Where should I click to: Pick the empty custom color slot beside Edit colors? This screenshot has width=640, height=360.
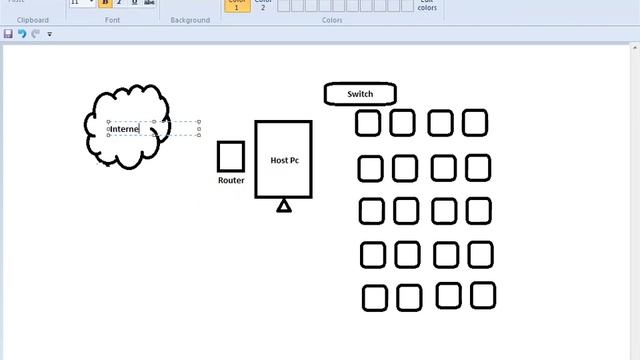click(407, 6)
